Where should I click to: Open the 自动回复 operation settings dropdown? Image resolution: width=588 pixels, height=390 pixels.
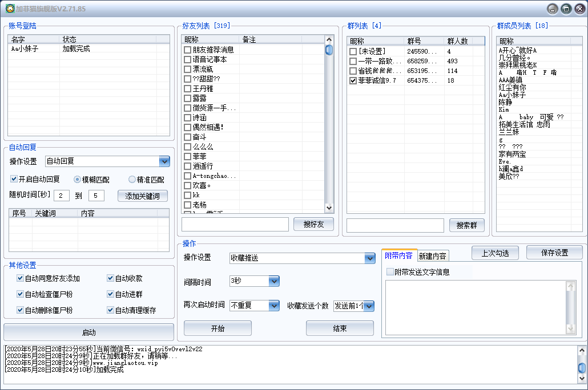[164, 161]
